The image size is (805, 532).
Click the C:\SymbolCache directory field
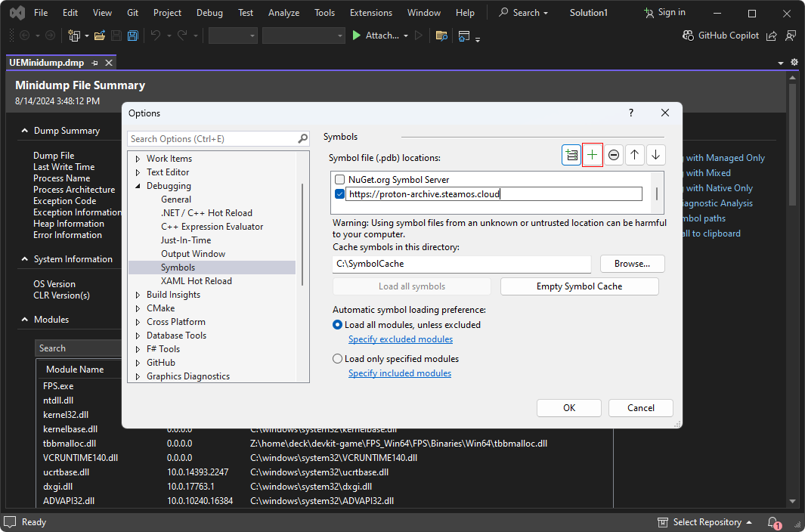click(x=462, y=264)
